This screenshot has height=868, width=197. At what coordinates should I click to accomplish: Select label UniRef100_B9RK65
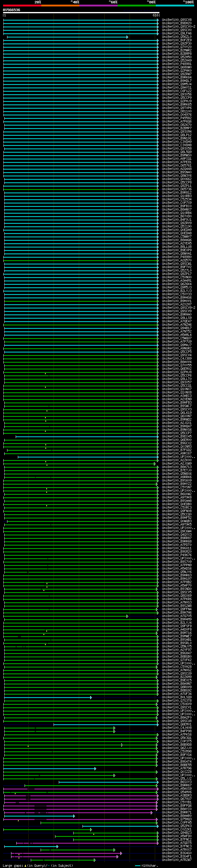click(x=177, y=104)
